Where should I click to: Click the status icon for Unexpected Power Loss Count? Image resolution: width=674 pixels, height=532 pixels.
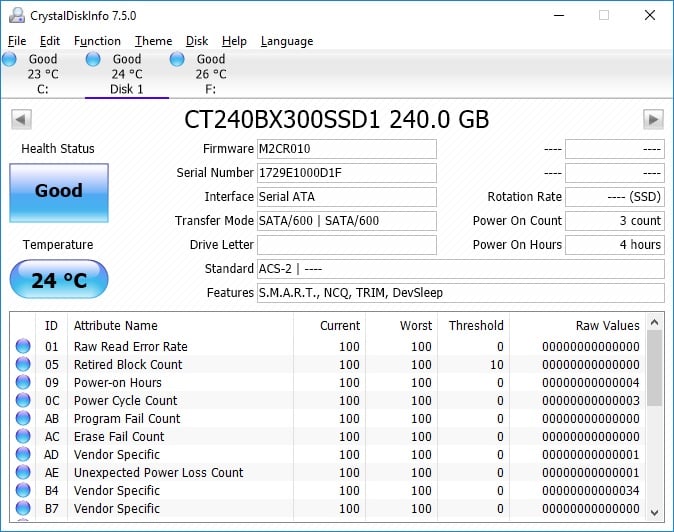coord(23,472)
